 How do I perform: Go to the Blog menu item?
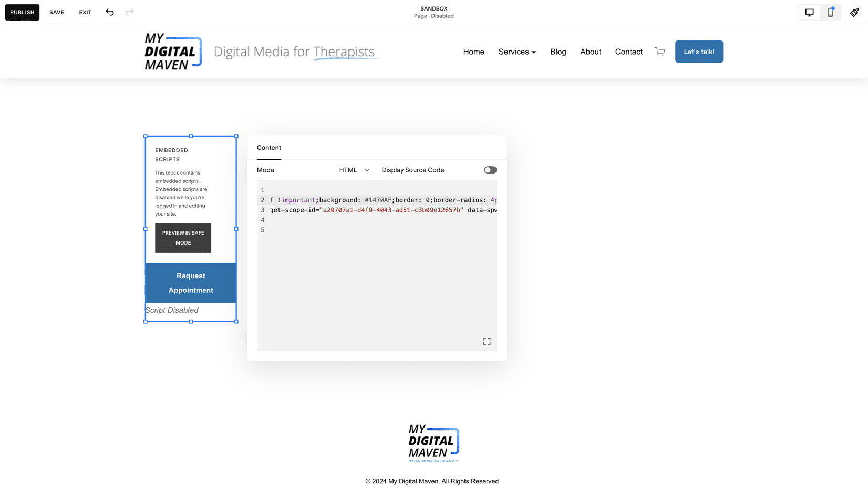[x=558, y=52]
